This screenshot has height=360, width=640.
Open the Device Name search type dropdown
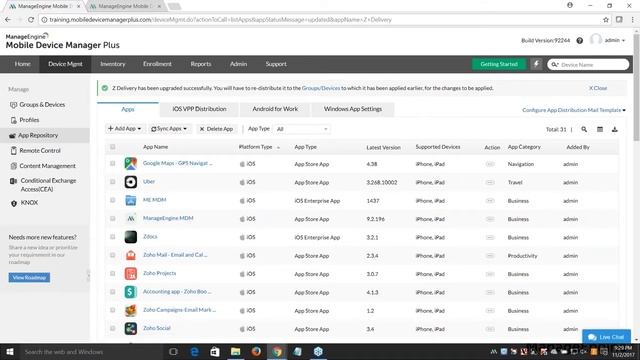click(555, 64)
